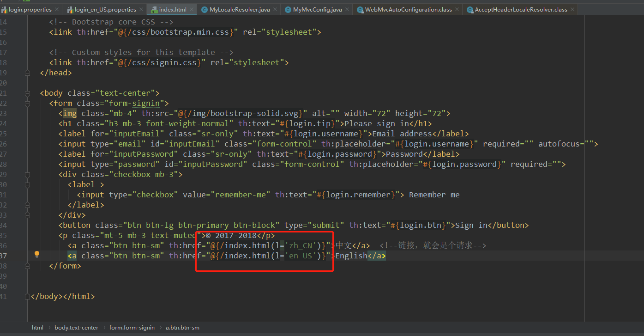The image size is (644, 336).
Task: Collapse the form-signin form fold arrow
Action: click(x=27, y=103)
